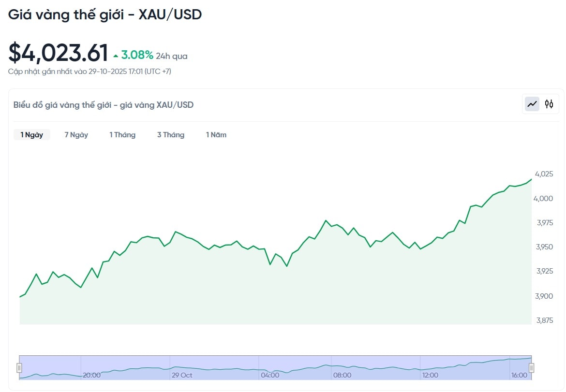Switch to line chart view icon

(x=532, y=104)
